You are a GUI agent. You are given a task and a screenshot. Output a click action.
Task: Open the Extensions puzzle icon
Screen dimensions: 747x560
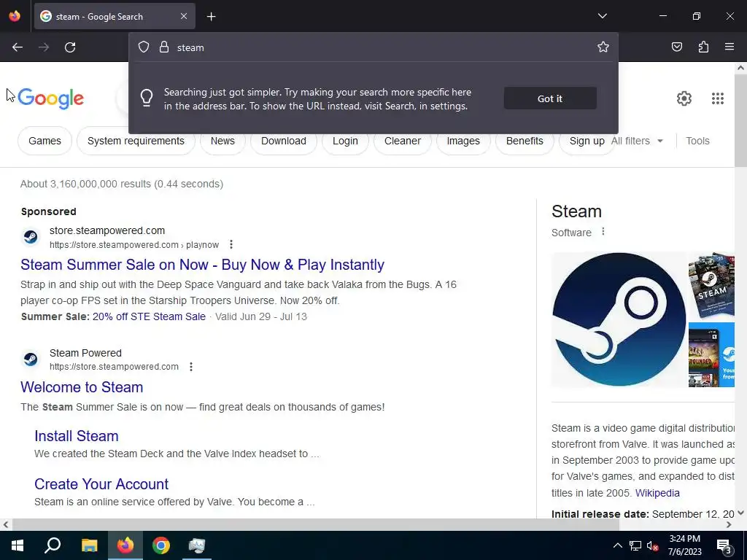pyautogui.click(x=703, y=47)
